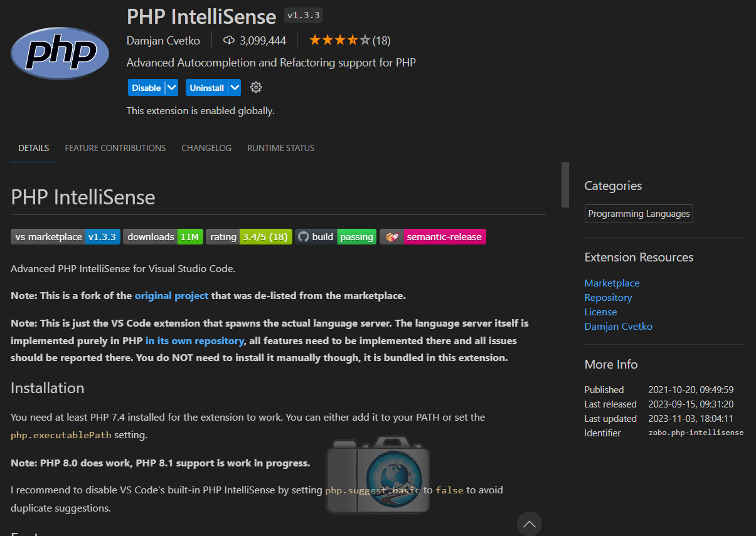Click the Published date 2021-10-20 value

tap(691, 390)
